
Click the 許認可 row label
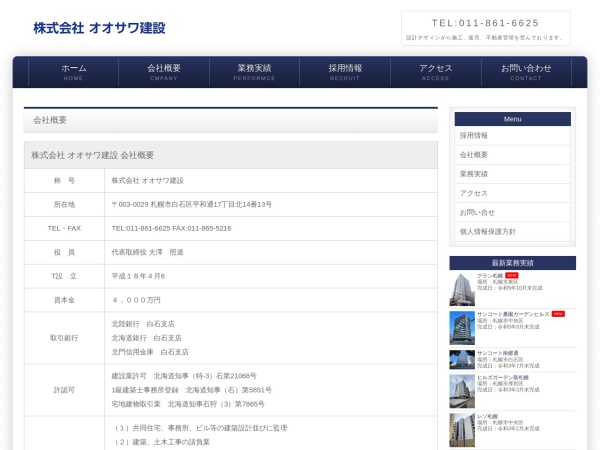tap(64, 390)
